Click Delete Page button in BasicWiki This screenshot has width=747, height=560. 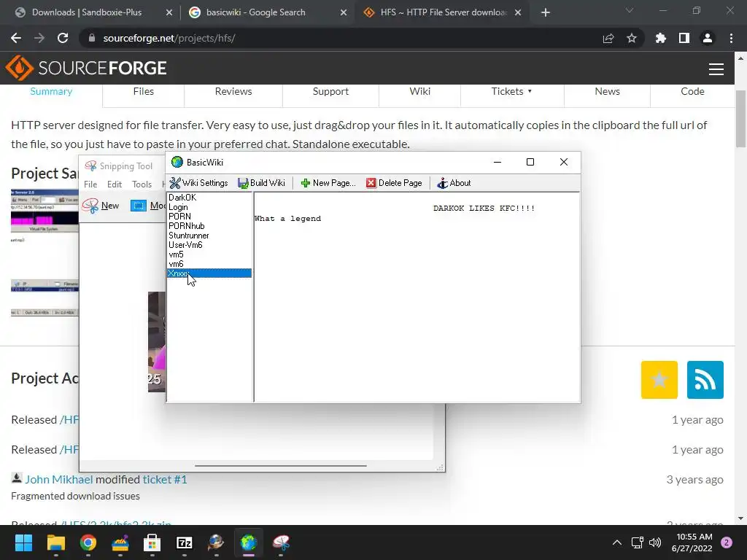(394, 183)
